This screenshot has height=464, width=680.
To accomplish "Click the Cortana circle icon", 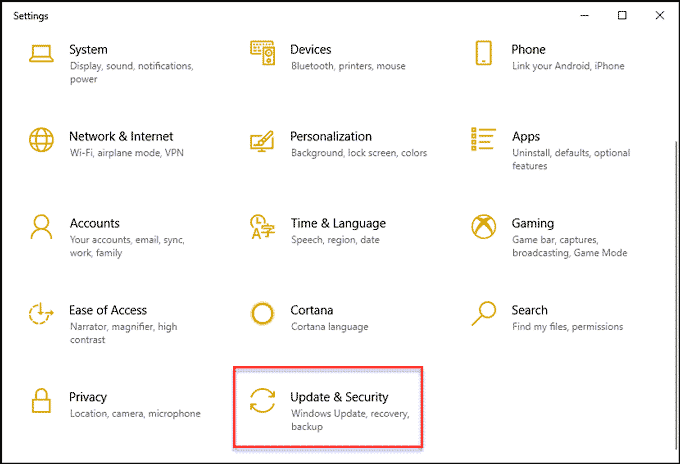I will [x=262, y=314].
